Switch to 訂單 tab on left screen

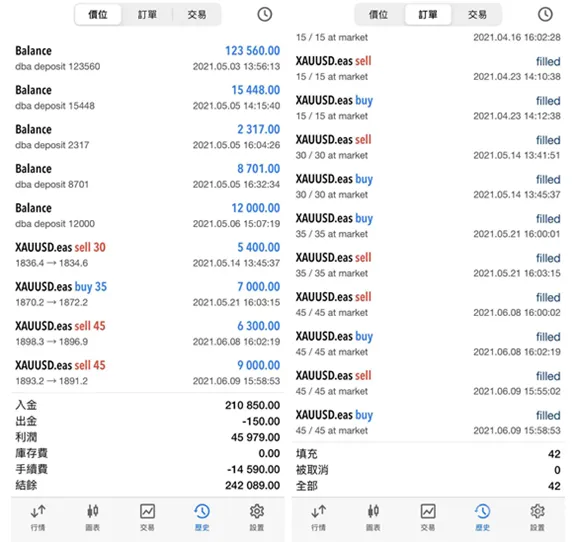point(147,15)
